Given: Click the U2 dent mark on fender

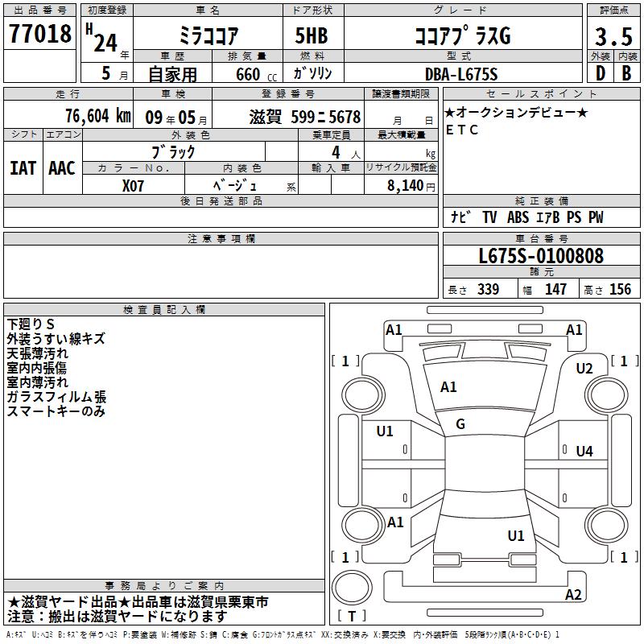Looking at the screenshot, I should tap(584, 369).
